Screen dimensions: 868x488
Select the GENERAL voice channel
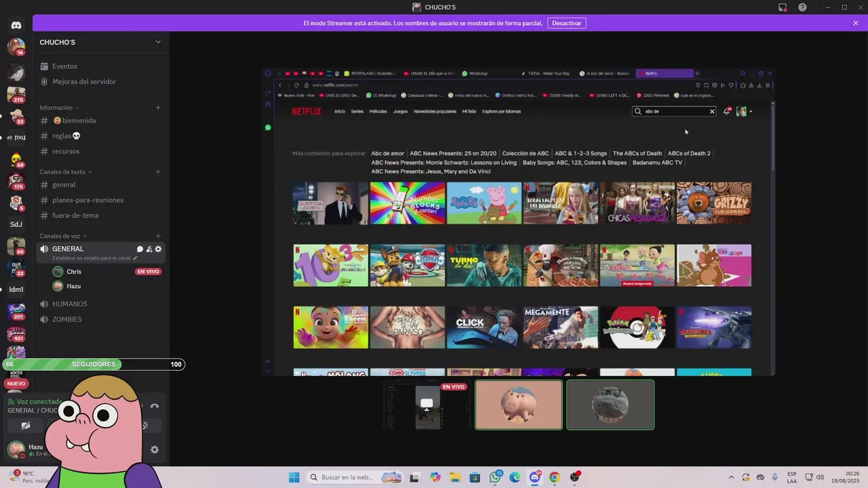click(102, 253)
